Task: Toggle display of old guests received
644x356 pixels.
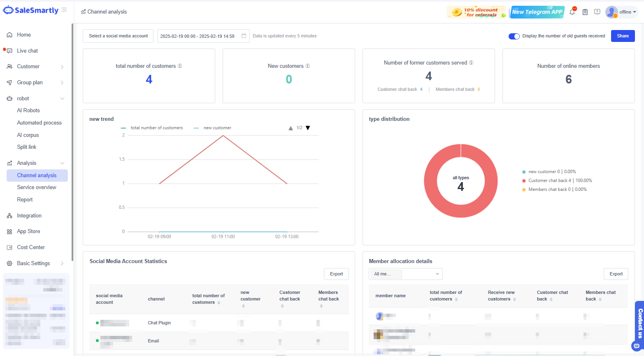Action: 514,36
